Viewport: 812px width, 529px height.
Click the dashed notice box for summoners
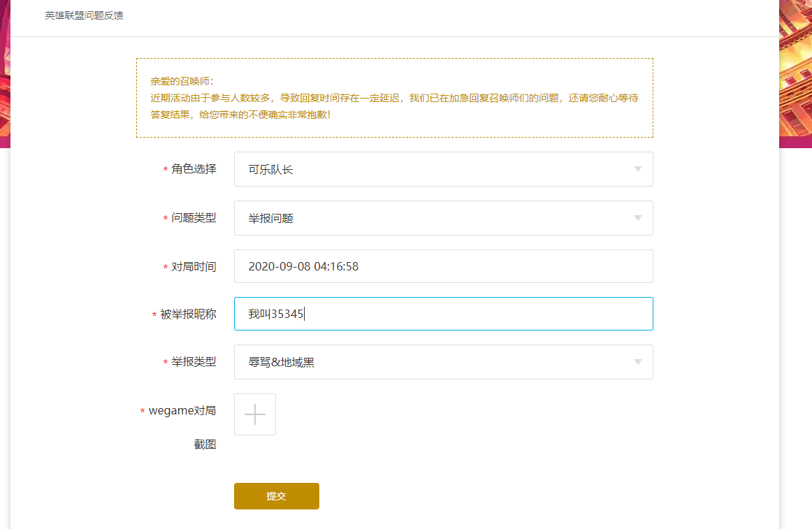tap(394, 96)
